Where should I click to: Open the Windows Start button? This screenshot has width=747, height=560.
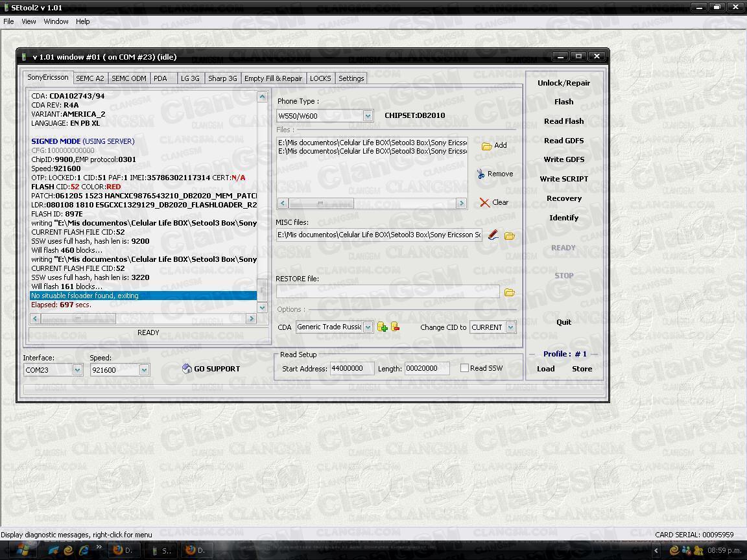(22, 550)
